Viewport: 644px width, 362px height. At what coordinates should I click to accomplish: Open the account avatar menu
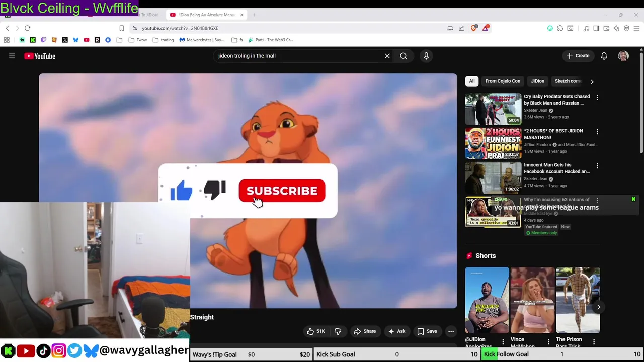(x=623, y=56)
